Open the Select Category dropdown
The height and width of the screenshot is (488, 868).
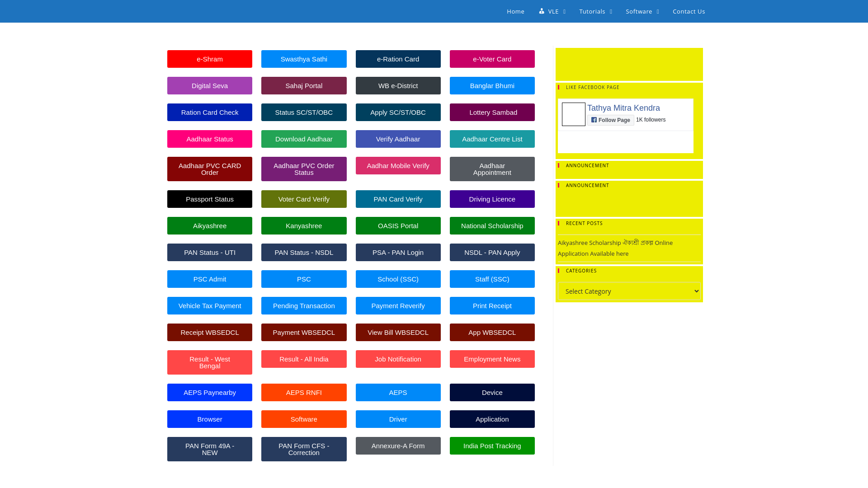[629, 291]
